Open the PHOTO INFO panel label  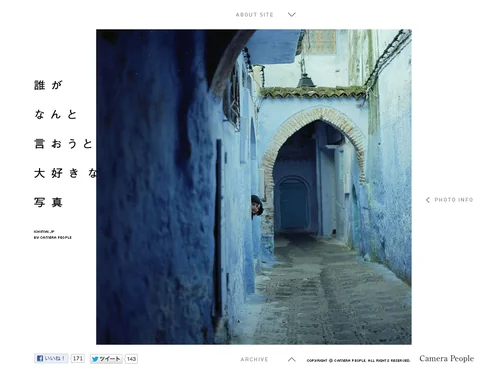click(454, 200)
